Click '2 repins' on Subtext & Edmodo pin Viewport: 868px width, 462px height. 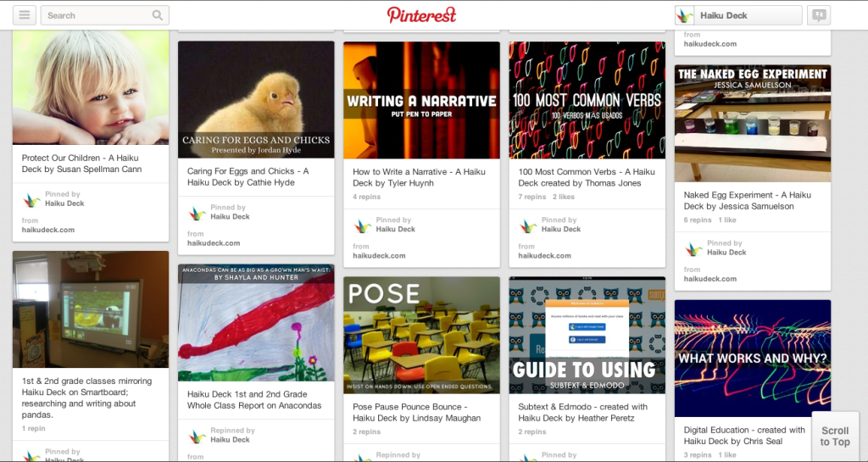pos(532,431)
